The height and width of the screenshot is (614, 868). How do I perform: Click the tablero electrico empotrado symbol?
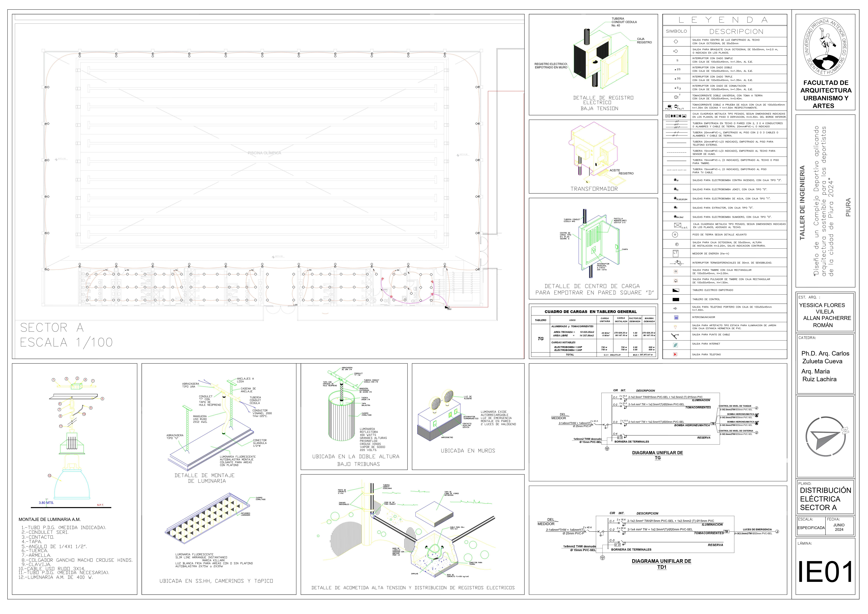pos(676,290)
